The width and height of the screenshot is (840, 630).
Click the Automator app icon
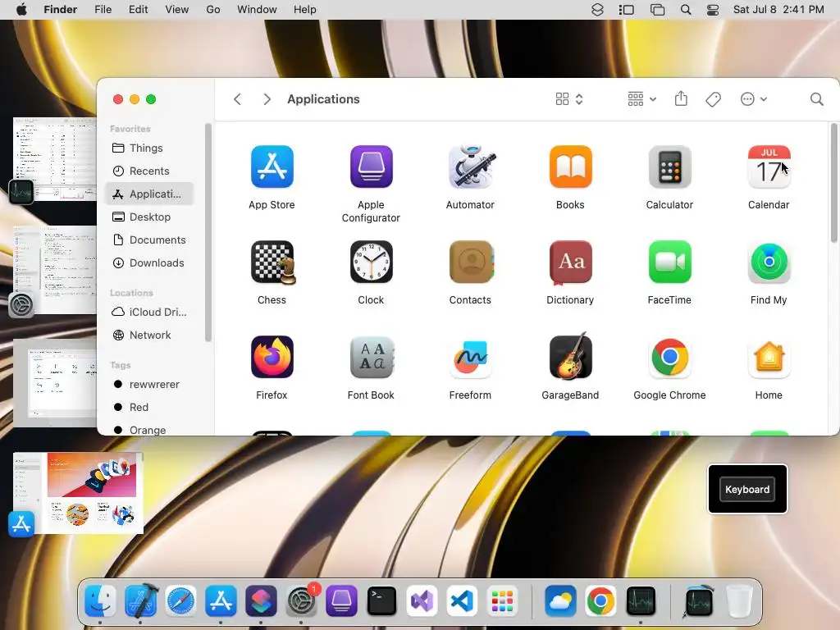(x=470, y=167)
